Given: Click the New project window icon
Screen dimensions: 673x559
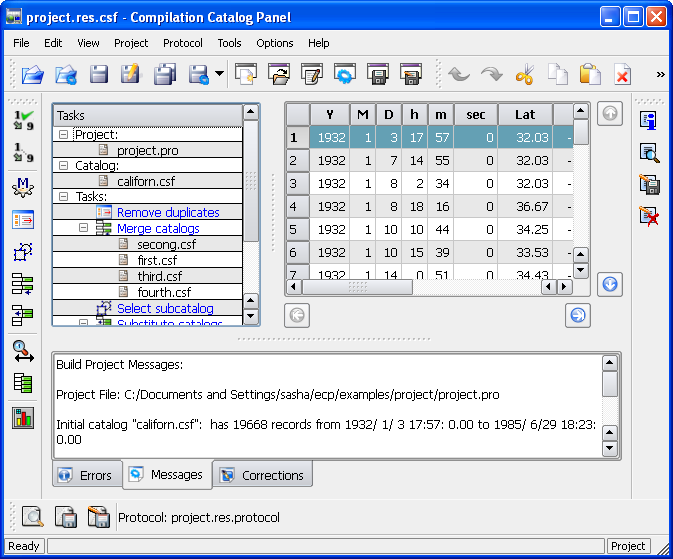Looking at the screenshot, I should tap(246, 74).
